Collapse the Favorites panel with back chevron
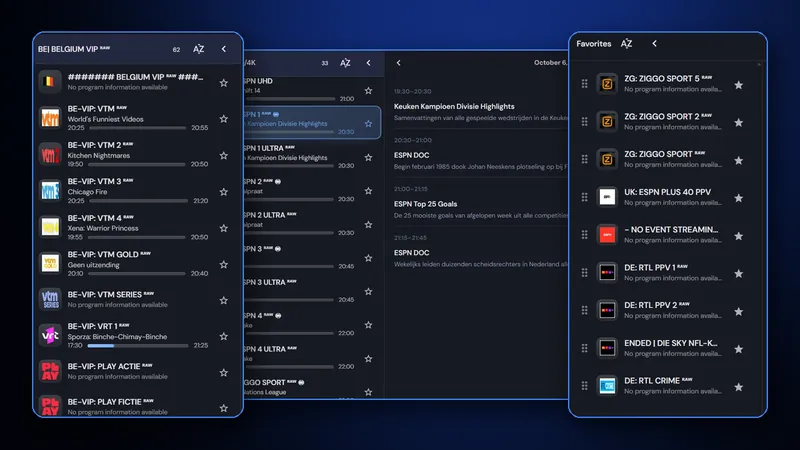Image resolution: width=800 pixels, height=450 pixels. pos(655,44)
